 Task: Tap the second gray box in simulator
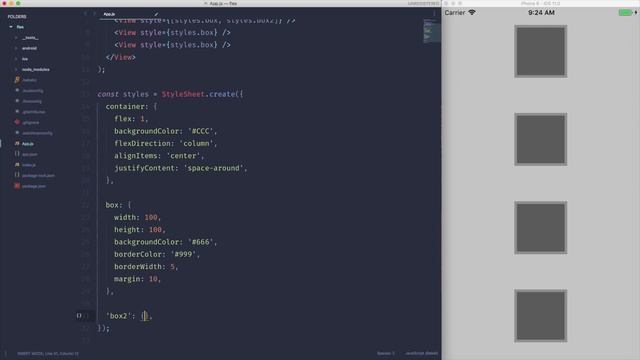click(x=541, y=139)
